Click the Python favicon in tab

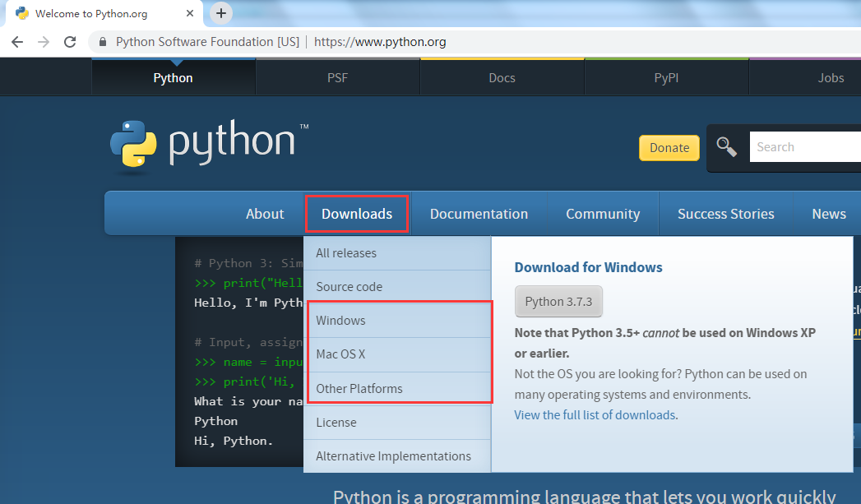click(22, 13)
